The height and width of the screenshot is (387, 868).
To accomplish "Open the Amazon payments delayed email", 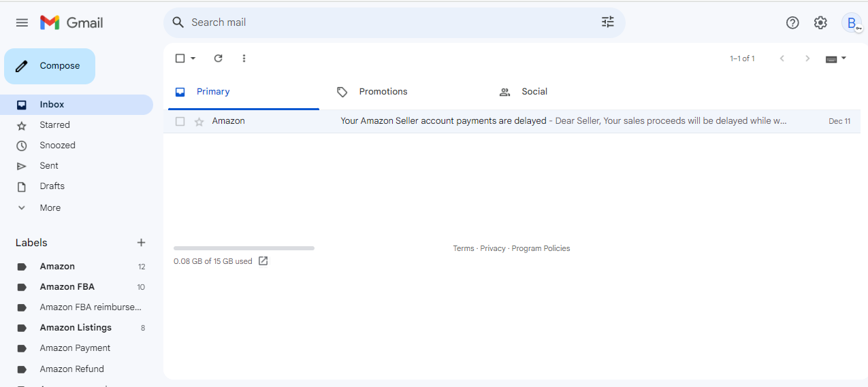I will [x=512, y=121].
